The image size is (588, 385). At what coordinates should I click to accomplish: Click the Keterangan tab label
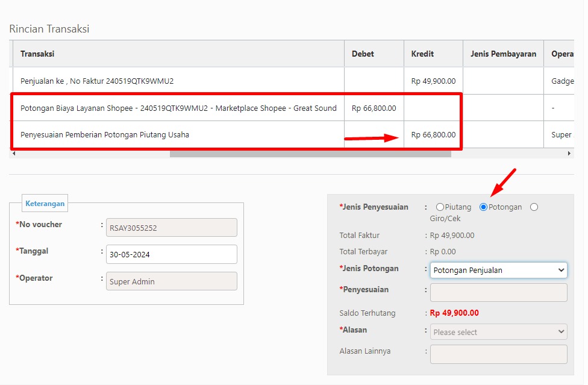tap(45, 204)
